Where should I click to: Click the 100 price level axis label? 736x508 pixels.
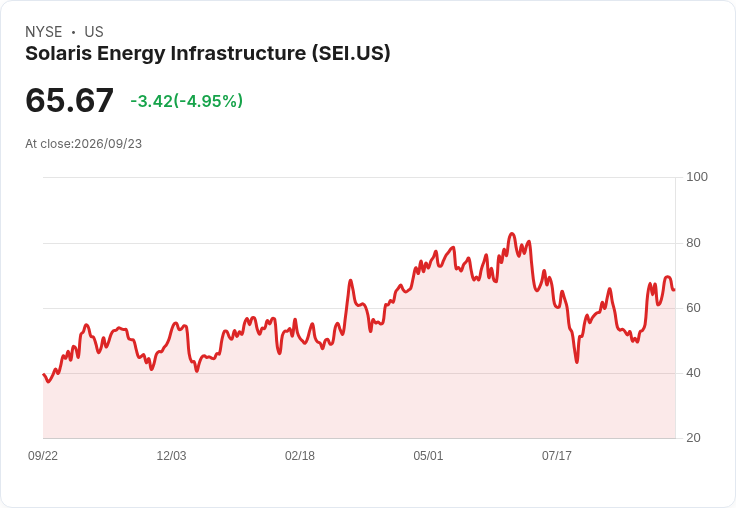697,177
